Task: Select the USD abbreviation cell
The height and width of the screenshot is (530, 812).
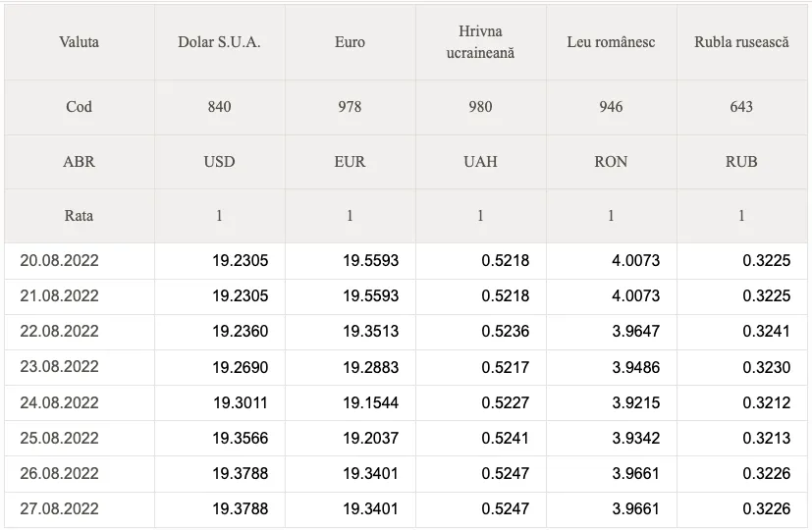Action: 219,162
